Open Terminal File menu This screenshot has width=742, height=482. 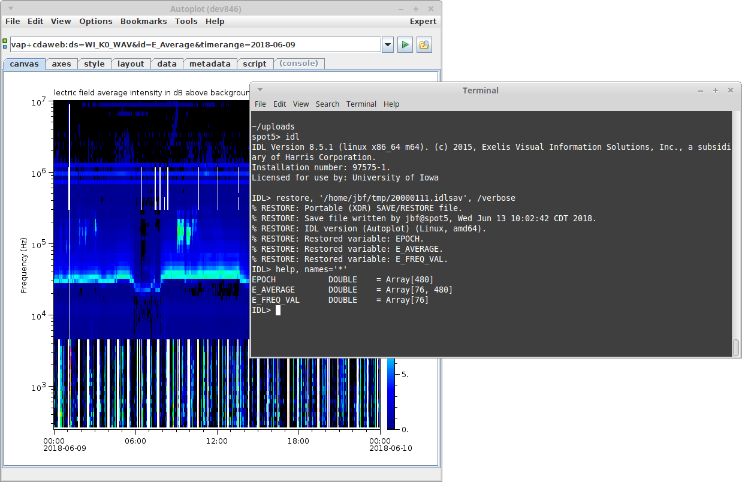(260, 104)
